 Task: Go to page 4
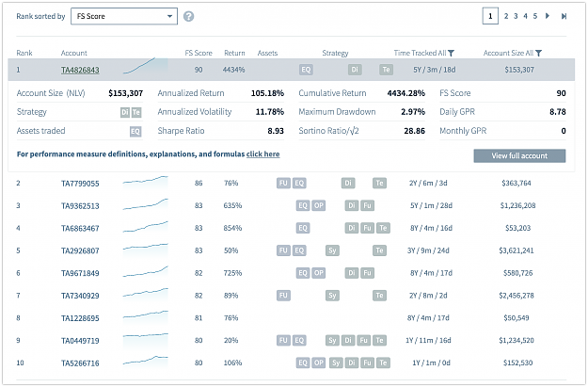click(525, 16)
